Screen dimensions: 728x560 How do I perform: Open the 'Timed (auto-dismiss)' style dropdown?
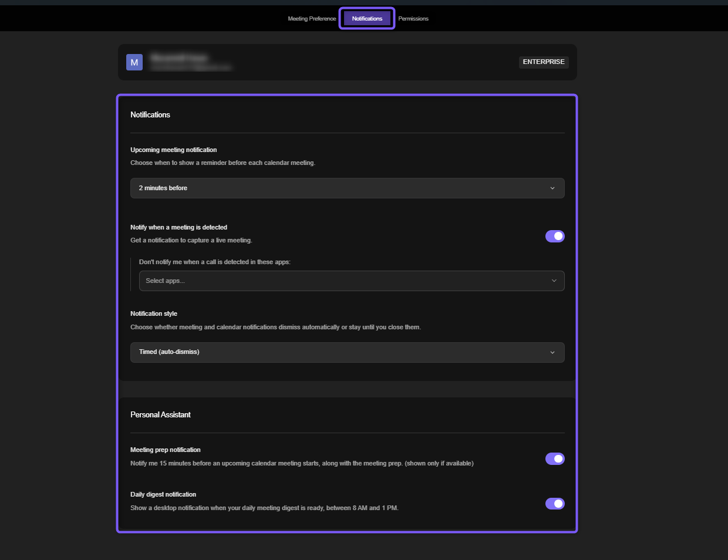tap(348, 352)
